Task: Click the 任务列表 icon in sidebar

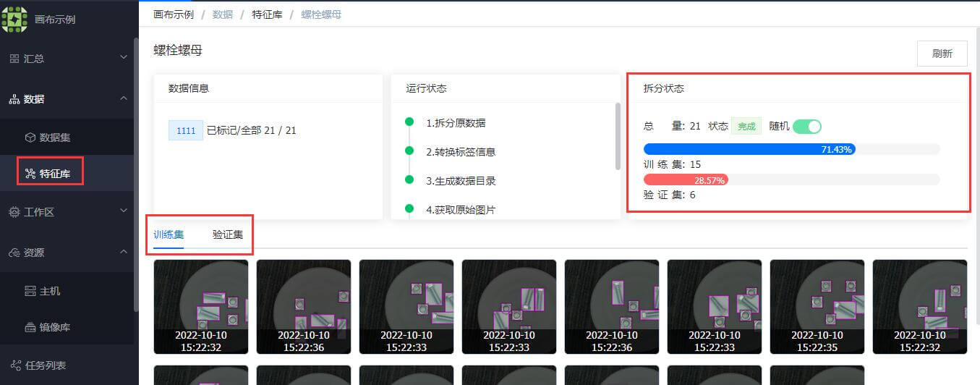Action: pyautogui.click(x=17, y=365)
